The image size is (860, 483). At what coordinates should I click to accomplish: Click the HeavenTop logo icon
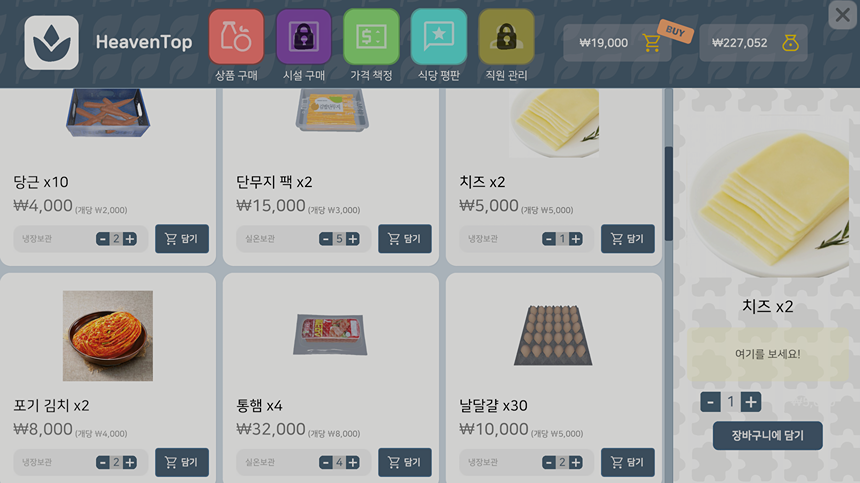(x=52, y=43)
